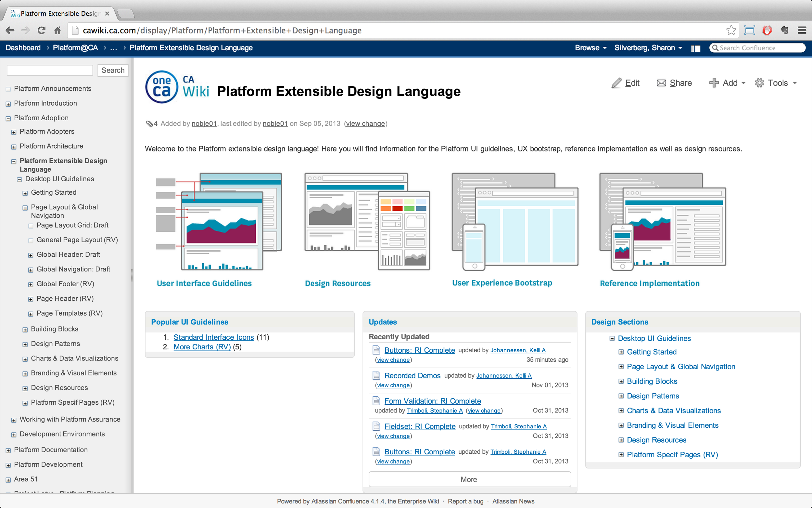812x508 pixels.
Task: Open the Browse dropdown menu
Action: 590,48
